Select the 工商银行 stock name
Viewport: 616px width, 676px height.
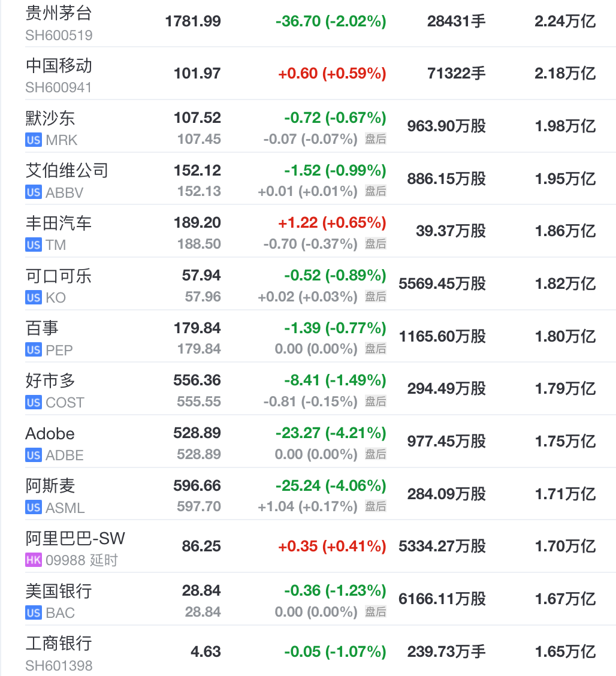pos(59,644)
